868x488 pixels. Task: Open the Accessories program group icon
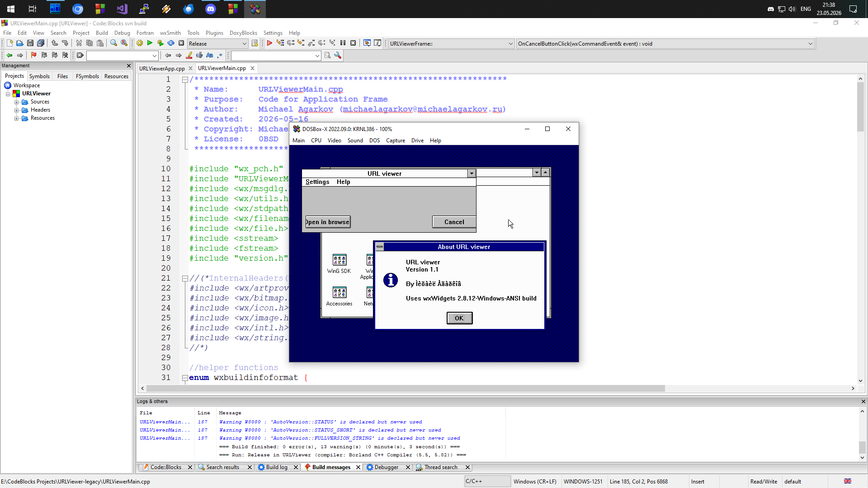(x=339, y=296)
